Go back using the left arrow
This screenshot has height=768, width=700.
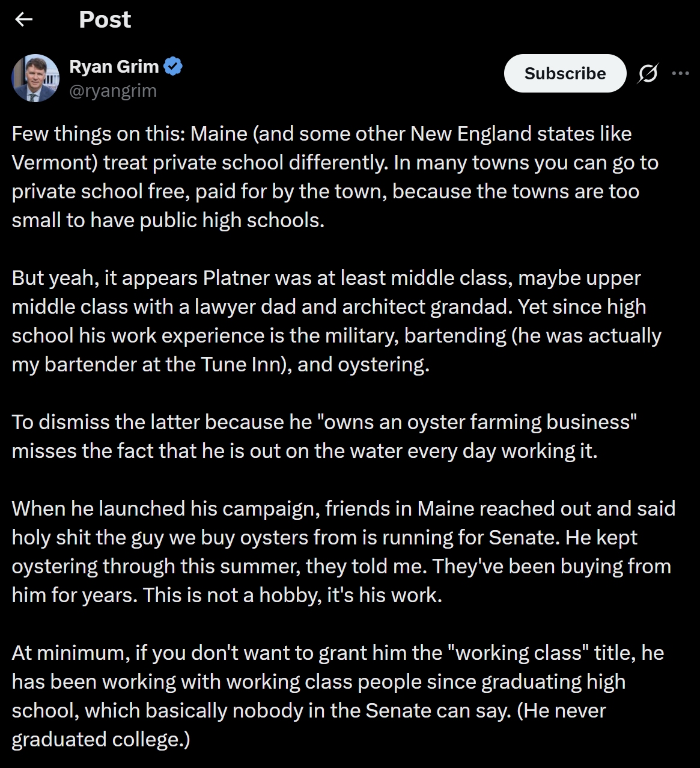coord(24,20)
